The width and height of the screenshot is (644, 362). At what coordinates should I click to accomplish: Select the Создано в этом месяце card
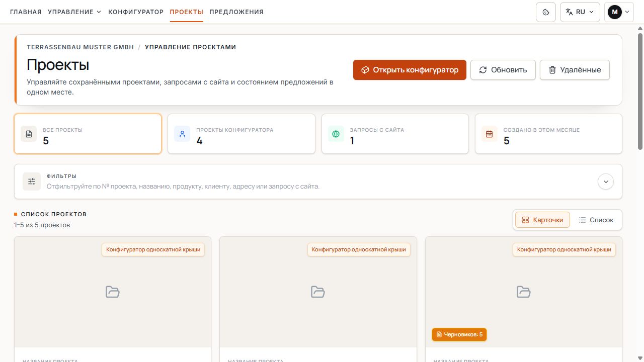point(548,134)
